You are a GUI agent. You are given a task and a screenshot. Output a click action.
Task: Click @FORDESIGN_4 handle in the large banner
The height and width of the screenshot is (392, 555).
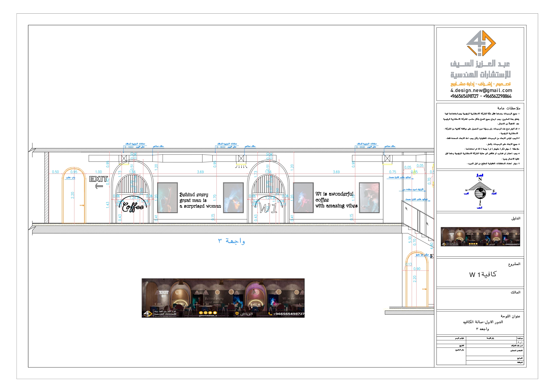pos(208,316)
